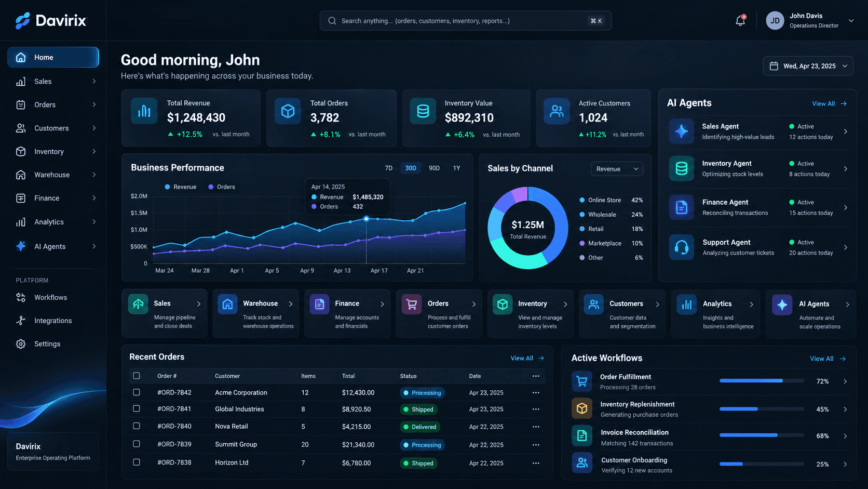The height and width of the screenshot is (489, 868).
Task: Click the Support Agent headset icon
Action: (x=682, y=247)
